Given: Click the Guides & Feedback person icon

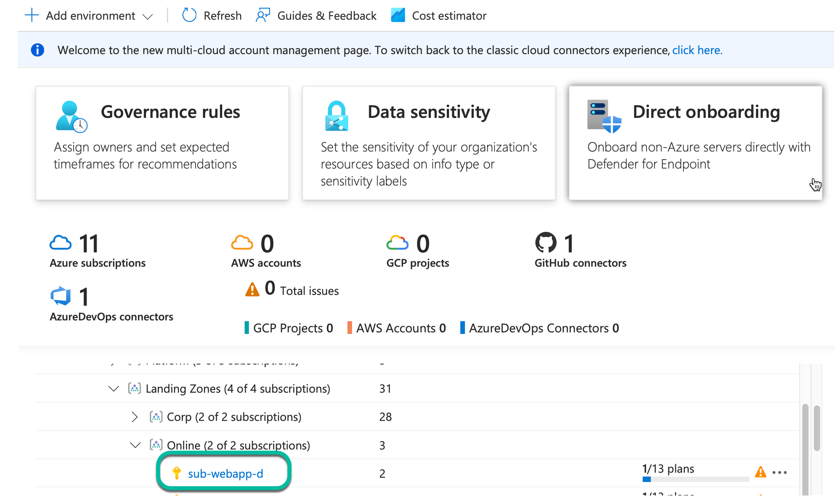Looking at the screenshot, I should pyautogui.click(x=263, y=15).
